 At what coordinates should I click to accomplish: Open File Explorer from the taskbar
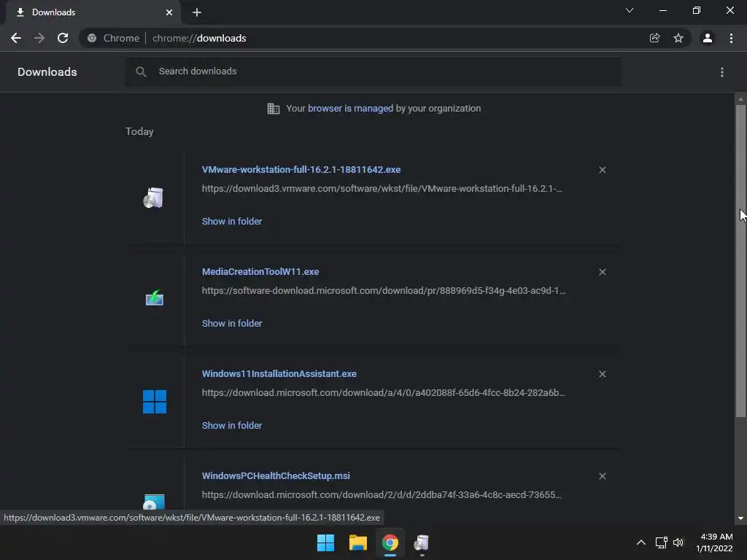point(357,542)
